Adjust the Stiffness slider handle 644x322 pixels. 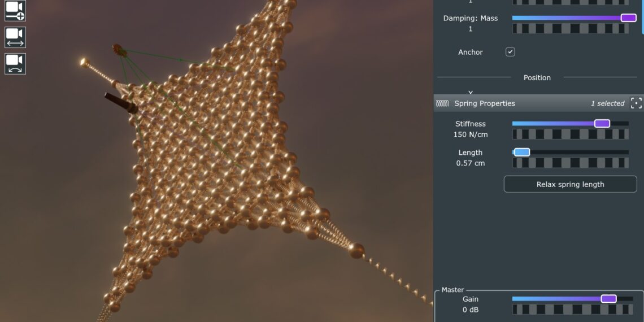(602, 123)
